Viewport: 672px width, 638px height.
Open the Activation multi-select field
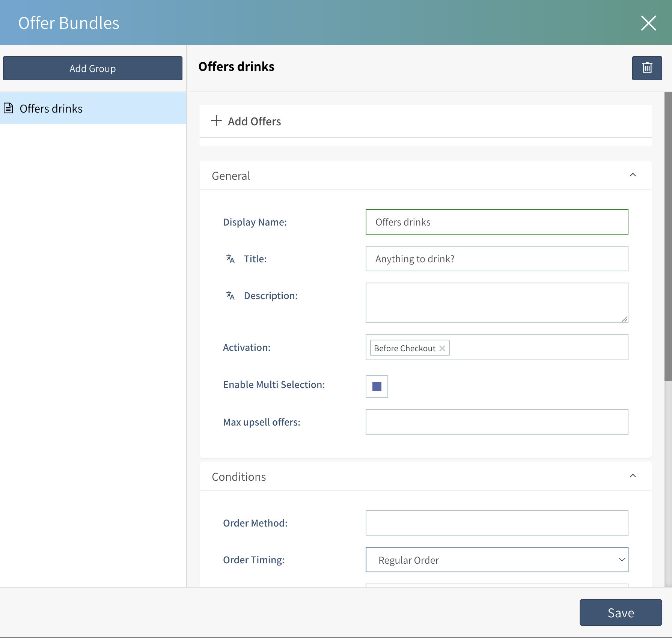497,348
